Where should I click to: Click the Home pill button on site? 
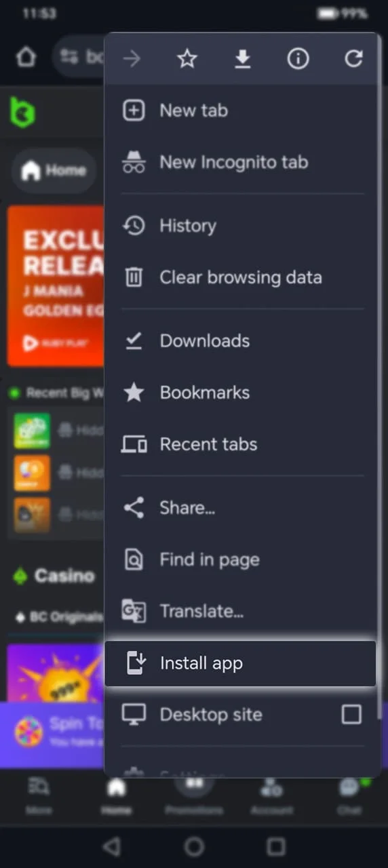[54, 170]
